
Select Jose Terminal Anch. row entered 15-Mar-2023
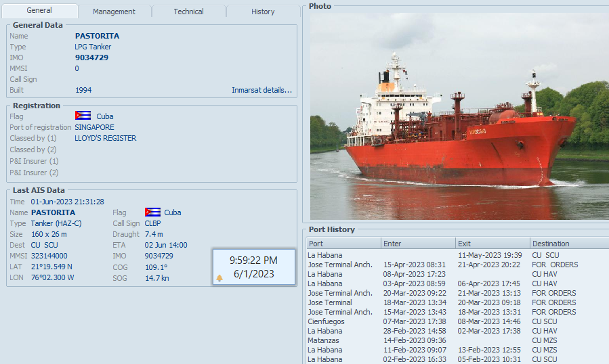pos(457,312)
